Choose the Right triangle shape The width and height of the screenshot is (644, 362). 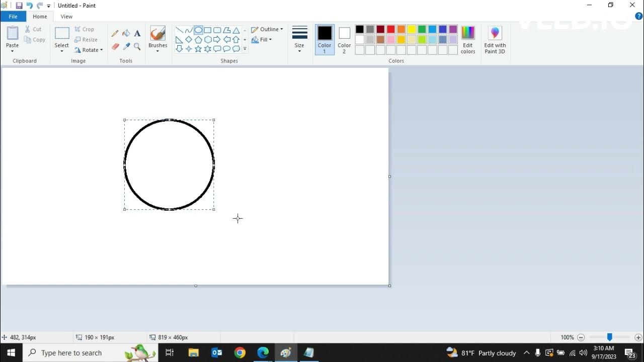click(x=179, y=40)
